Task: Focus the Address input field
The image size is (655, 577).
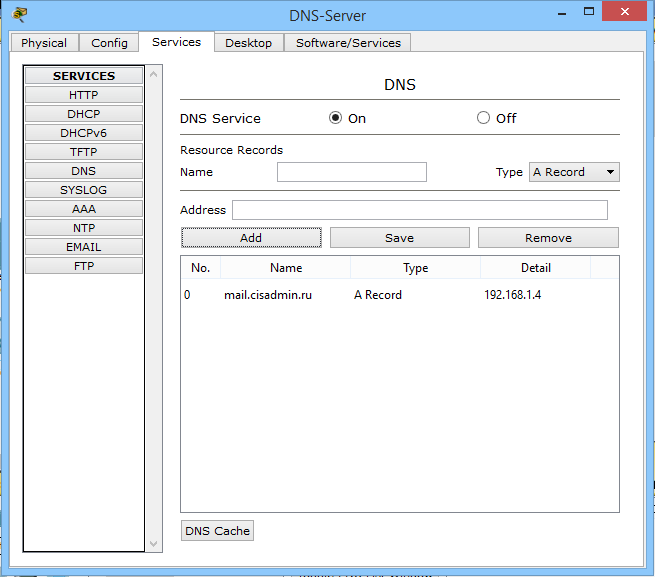Action: [x=420, y=210]
